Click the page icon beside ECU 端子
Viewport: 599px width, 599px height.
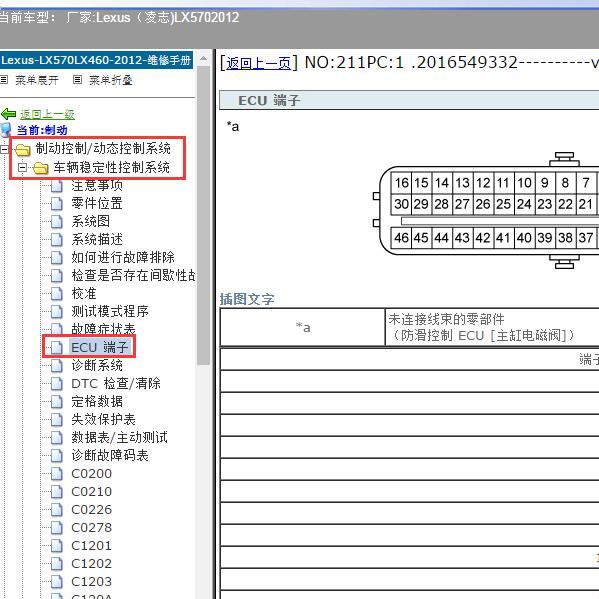(x=57, y=348)
